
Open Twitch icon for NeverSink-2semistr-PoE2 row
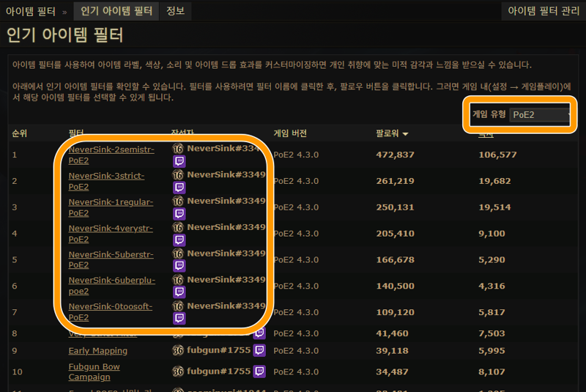pos(179,161)
